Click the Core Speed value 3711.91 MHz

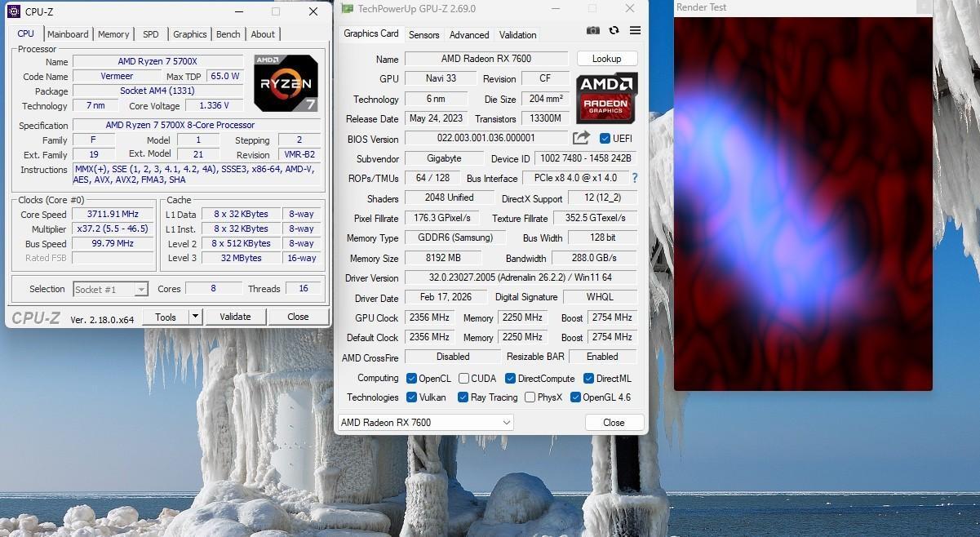click(x=113, y=214)
